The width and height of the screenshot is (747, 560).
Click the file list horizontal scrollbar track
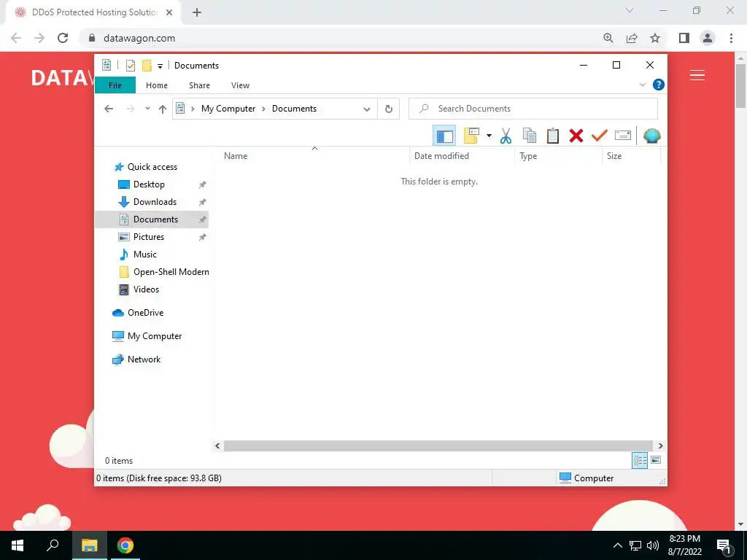pyautogui.click(x=438, y=446)
